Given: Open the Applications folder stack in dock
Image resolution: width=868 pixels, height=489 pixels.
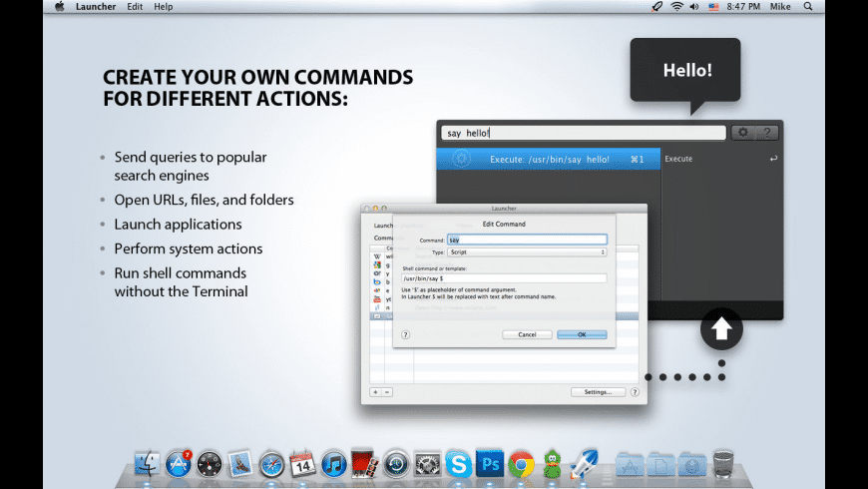Looking at the screenshot, I should point(630,465).
